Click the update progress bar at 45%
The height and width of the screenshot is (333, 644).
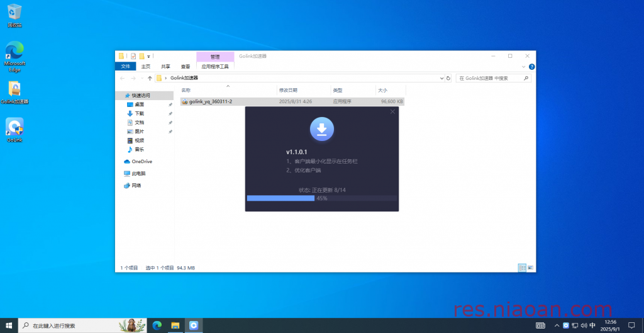click(321, 198)
